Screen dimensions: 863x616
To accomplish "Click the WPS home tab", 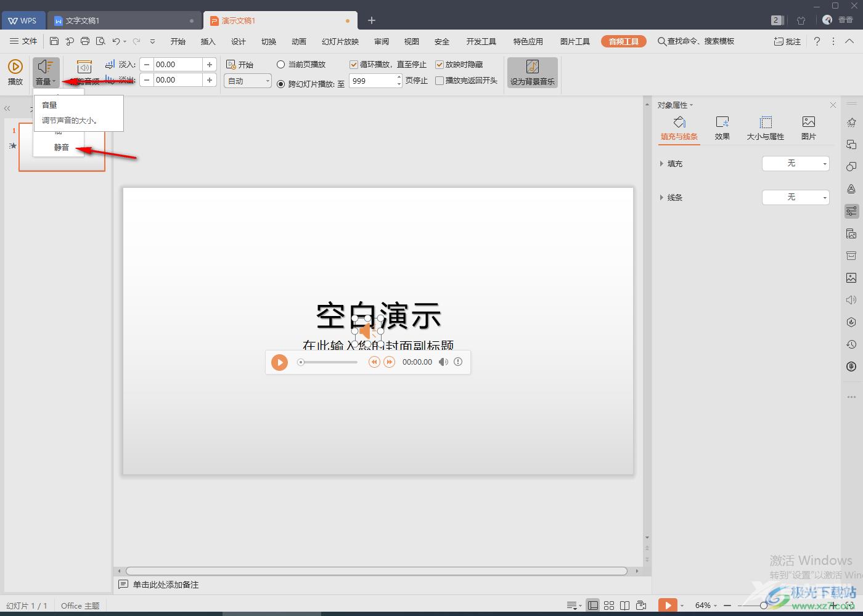I will coord(23,20).
